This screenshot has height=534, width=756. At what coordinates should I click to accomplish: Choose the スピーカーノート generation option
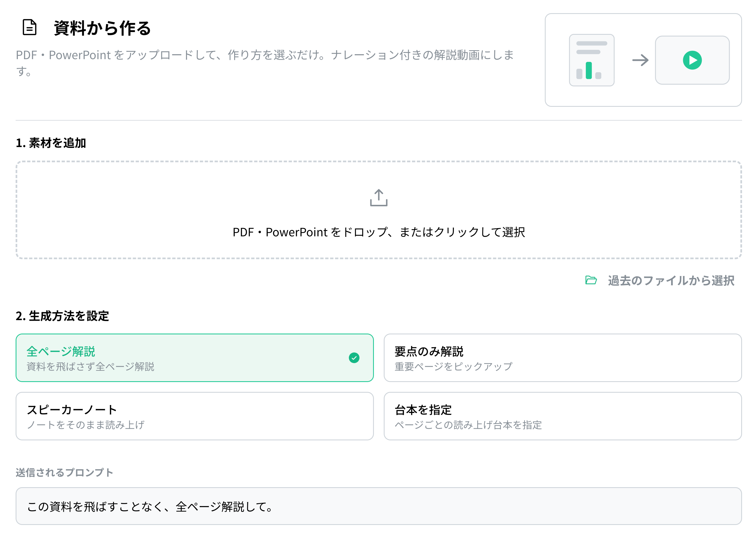pos(194,416)
